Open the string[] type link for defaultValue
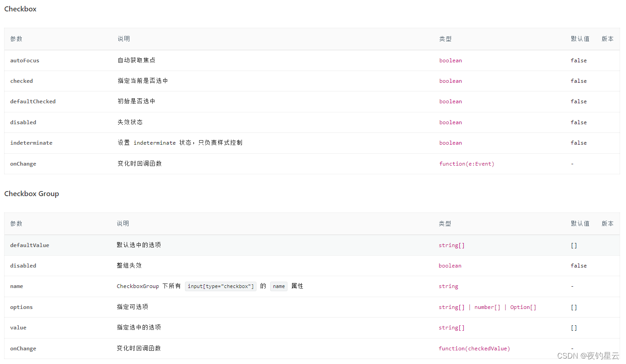626x364 pixels. click(x=451, y=245)
